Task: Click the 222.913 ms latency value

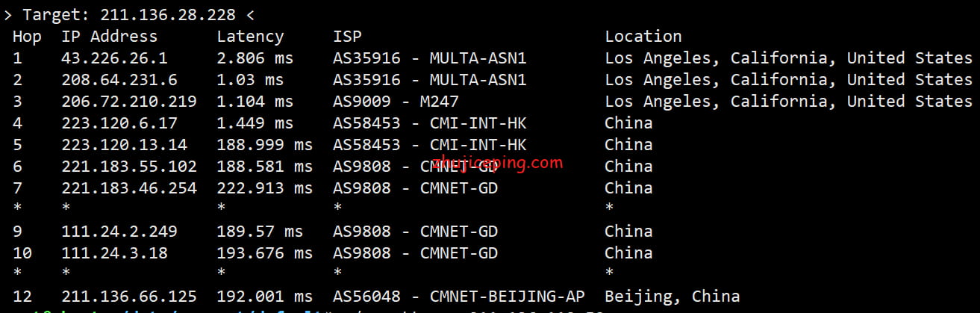Action: click(264, 188)
